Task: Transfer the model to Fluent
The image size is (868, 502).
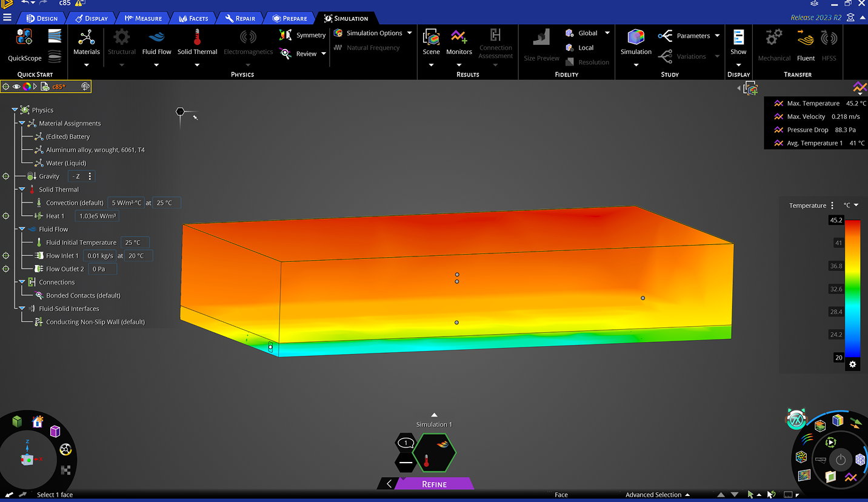Action: [806, 45]
